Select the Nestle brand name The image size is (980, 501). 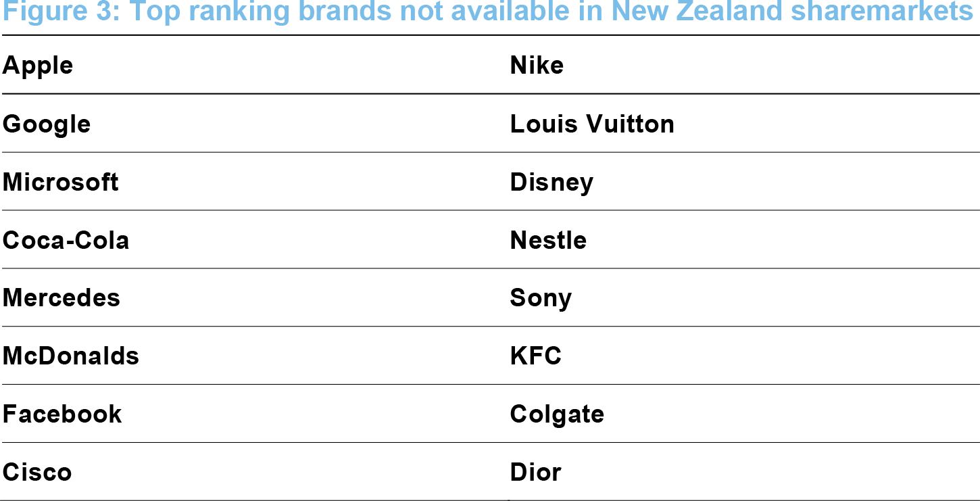pos(548,241)
